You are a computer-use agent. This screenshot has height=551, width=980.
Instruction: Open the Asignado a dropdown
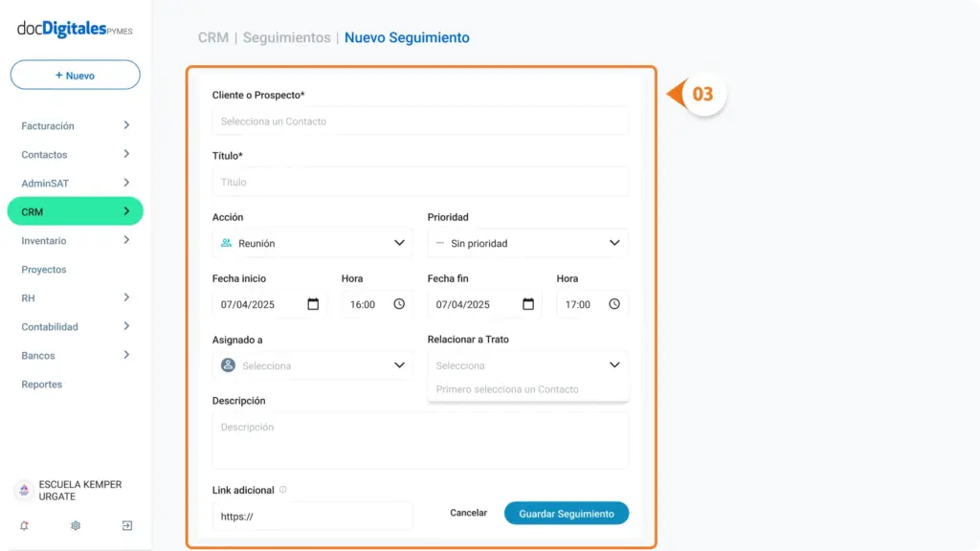[x=313, y=365]
